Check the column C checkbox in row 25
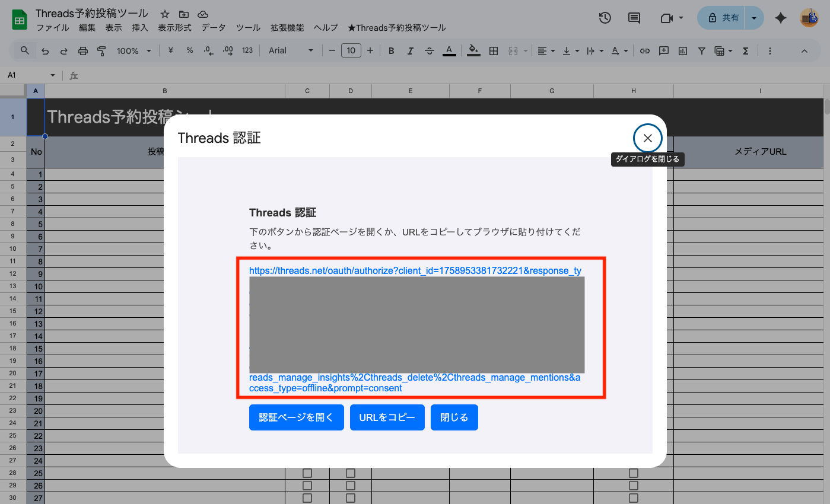 (x=307, y=473)
